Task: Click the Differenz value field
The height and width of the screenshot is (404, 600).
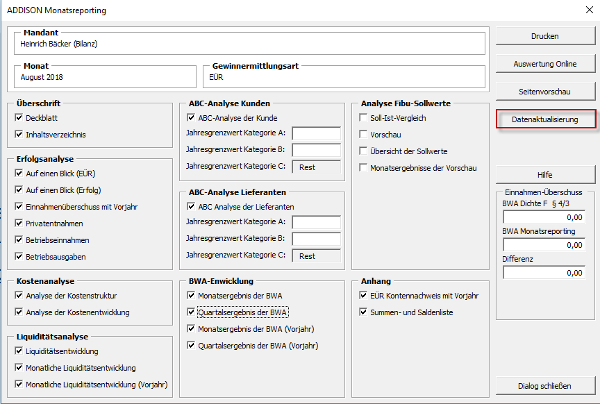Action: 544,273
